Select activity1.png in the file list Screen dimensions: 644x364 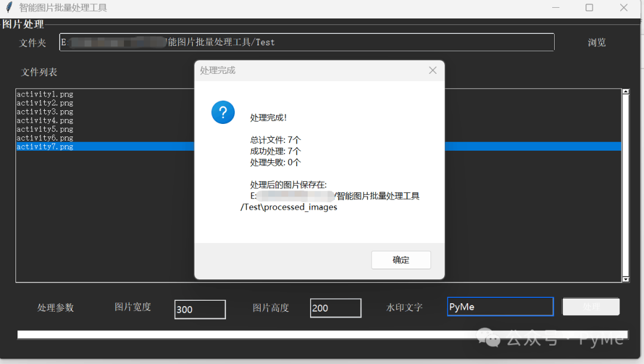pyautogui.click(x=45, y=94)
